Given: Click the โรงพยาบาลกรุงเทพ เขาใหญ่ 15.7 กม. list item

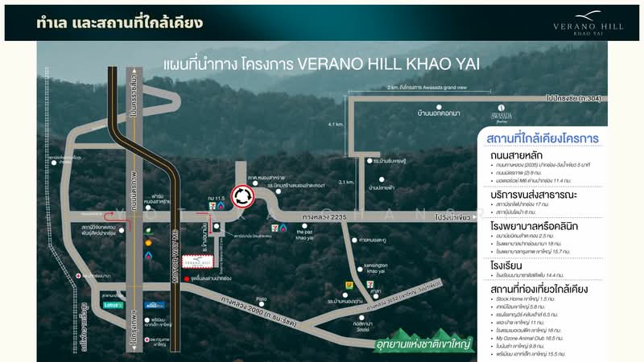Looking at the screenshot, I should click(x=533, y=251).
